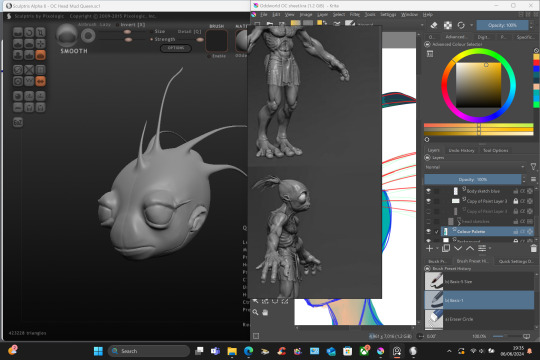The height and width of the screenshot is (360, 540).
Task: Toggle the Invert [X] checkbox
Action: 117,25
